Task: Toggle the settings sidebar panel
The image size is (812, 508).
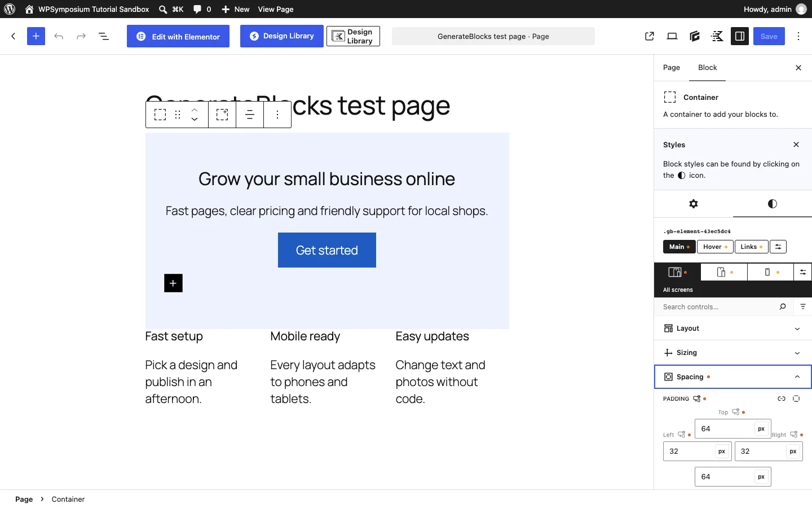Action: (x=740, y=36)
